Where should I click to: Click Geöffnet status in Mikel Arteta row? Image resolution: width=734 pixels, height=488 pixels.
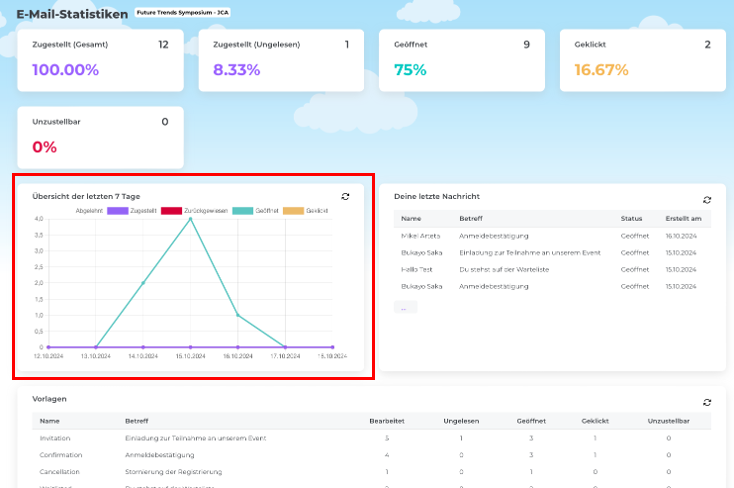635,236
